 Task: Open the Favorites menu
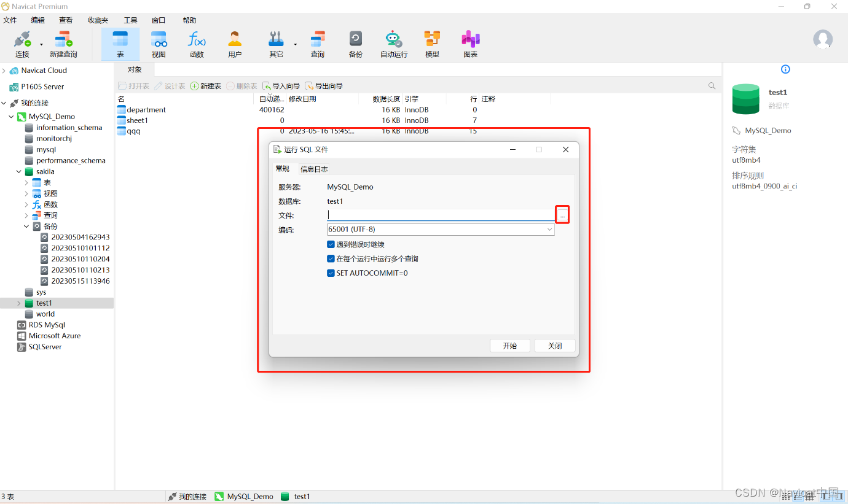98,20
